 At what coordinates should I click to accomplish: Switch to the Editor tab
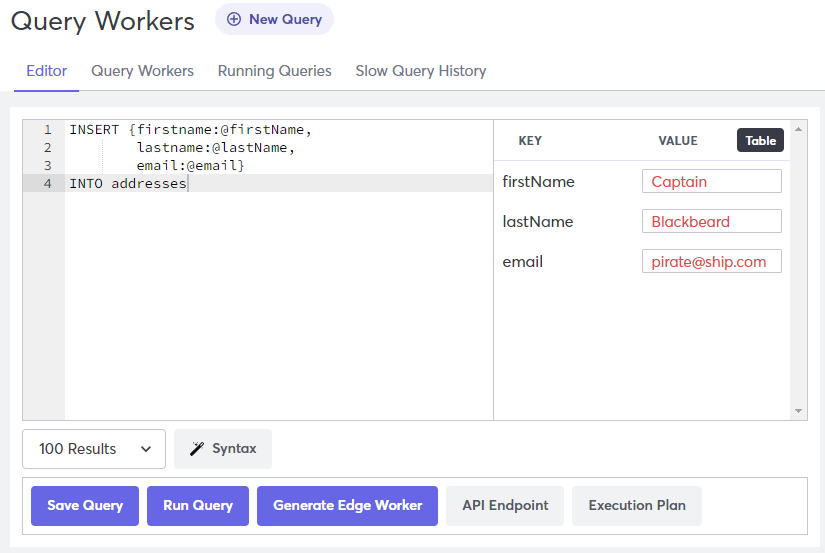[46, 71]
